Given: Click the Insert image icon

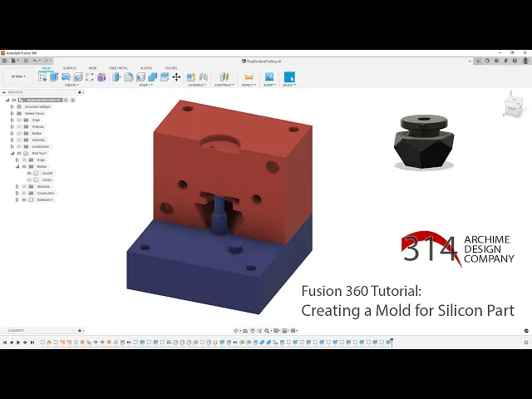Looking at the screenshot, I should click(x=269, y=76).
